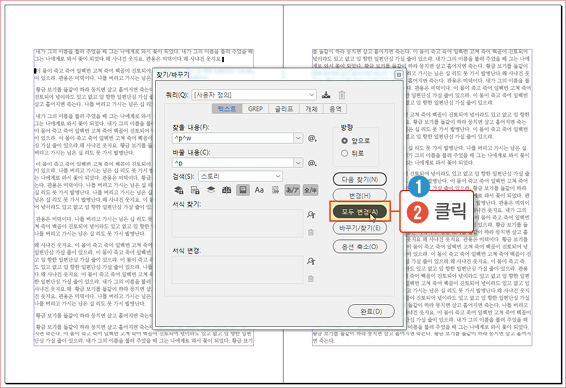Switch to the 음역 tab
This screenshot has height=388, width=566.
[x=335, y=109]
